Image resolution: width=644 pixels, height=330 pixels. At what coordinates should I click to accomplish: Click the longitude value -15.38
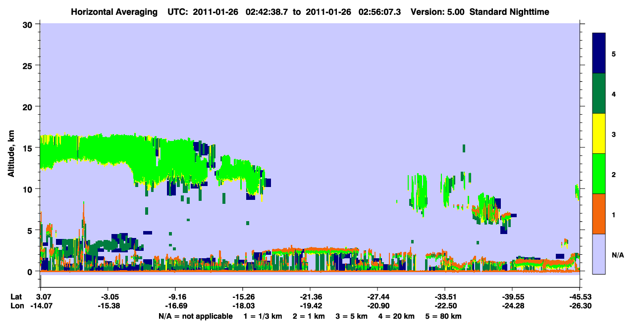point(107,306)
